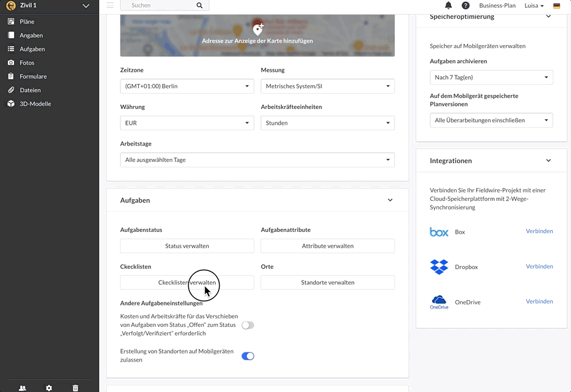Image resolution: width=571 pixels, height=392 pixels.
Task: Go to Angaben in sidebar
Action: click(x=31, y=35)
